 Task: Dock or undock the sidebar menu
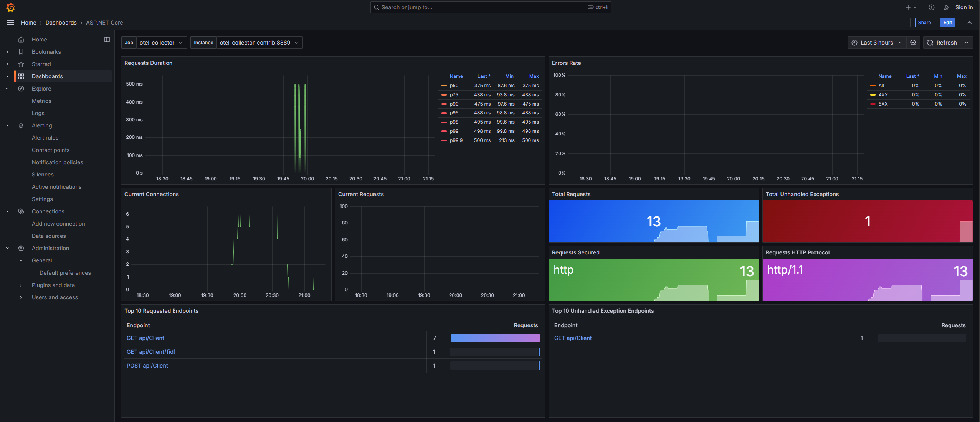[x=107, y=40]
